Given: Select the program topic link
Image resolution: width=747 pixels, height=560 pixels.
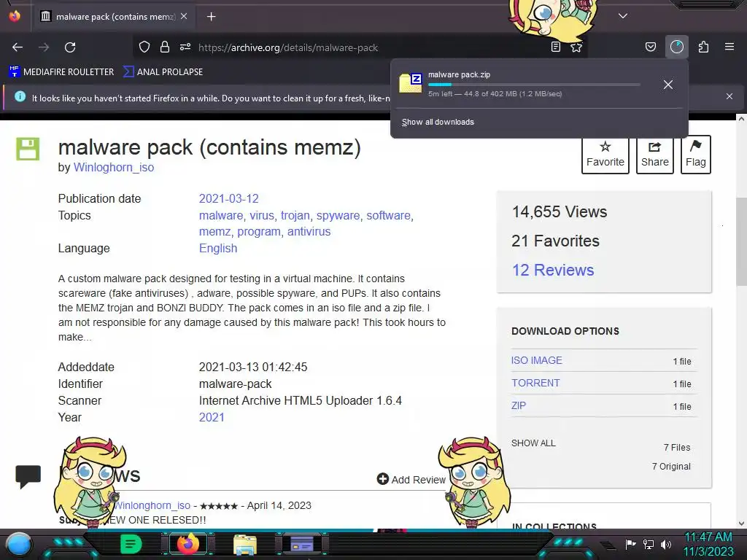Looking at the screenshot, I should tap(259, 231).
